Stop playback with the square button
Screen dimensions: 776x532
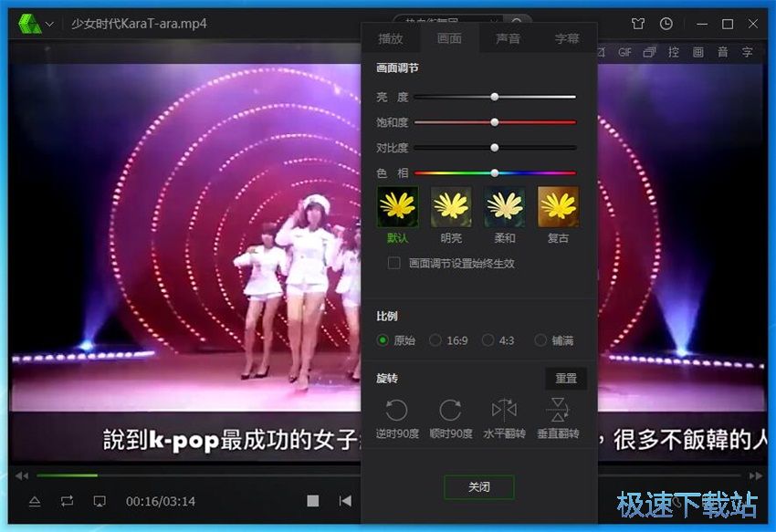pyautogui.click(x=313, y=501)
